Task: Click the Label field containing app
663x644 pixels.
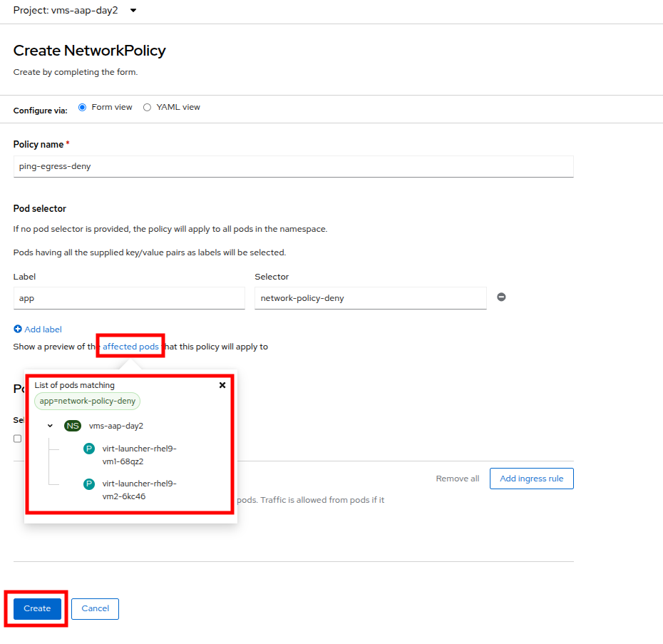Action: click(129, 298)
